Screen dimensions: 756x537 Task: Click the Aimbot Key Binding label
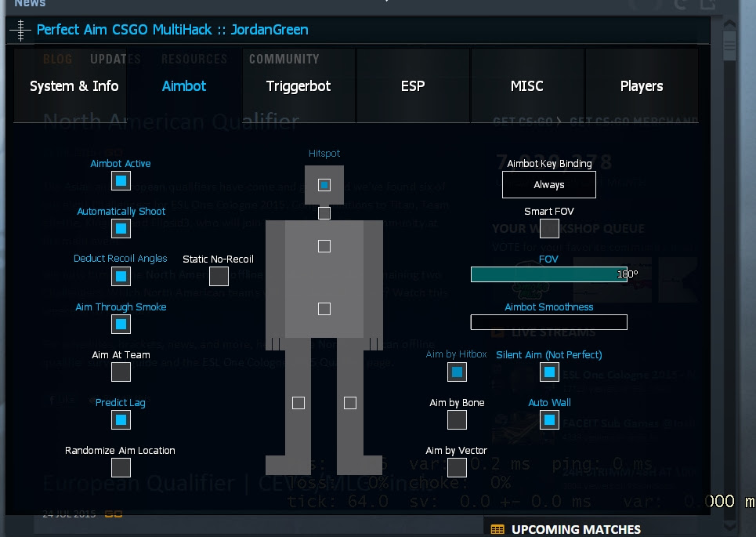coord(550,164)
